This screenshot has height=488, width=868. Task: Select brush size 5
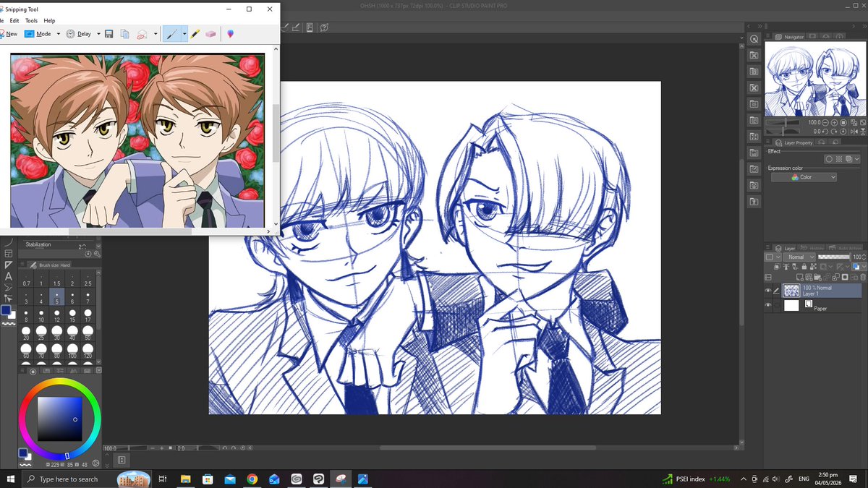point(56,296)
